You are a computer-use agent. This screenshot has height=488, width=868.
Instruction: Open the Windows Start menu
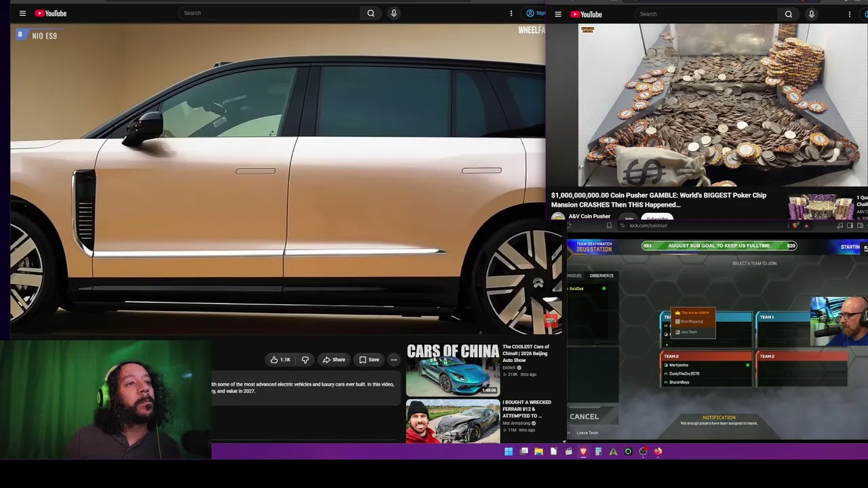(x=509, y=451)
